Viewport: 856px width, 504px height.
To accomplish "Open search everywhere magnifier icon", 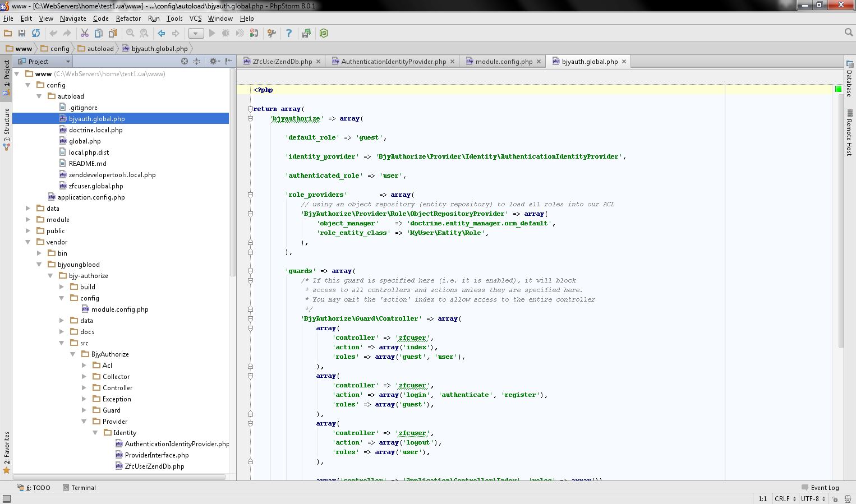I will [x=849, y=33].
